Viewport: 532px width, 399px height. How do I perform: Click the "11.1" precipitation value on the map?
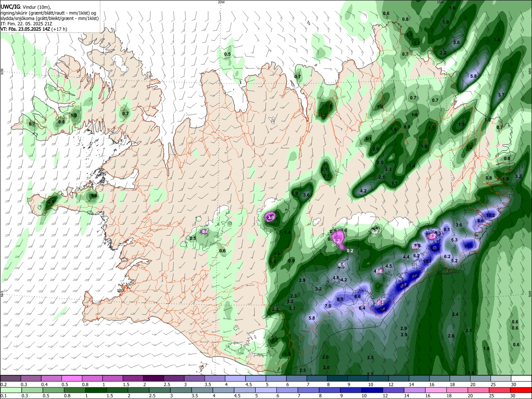[468, 246]
